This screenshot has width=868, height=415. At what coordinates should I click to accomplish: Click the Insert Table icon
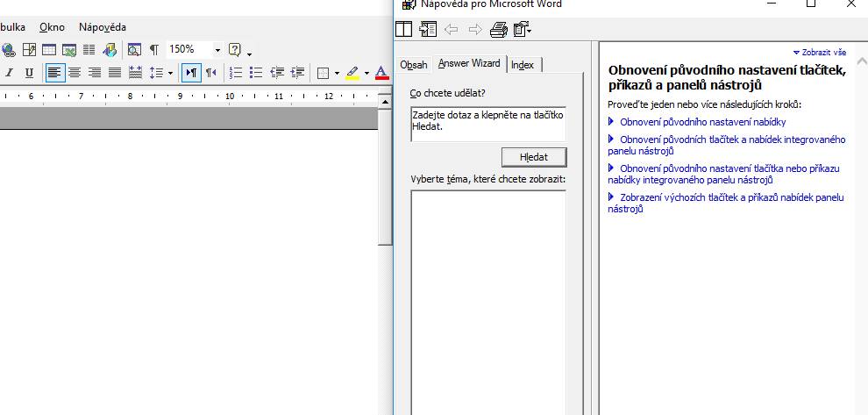49,50
